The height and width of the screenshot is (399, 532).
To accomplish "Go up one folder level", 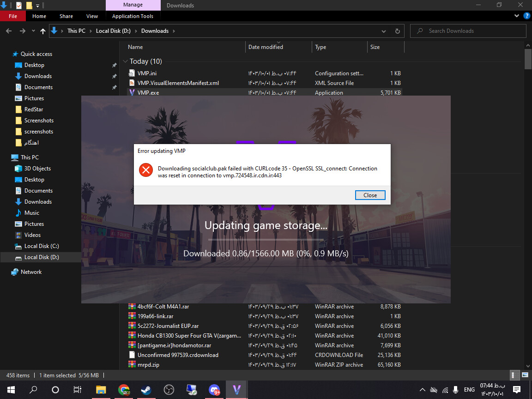I will (x=43, y=31).
